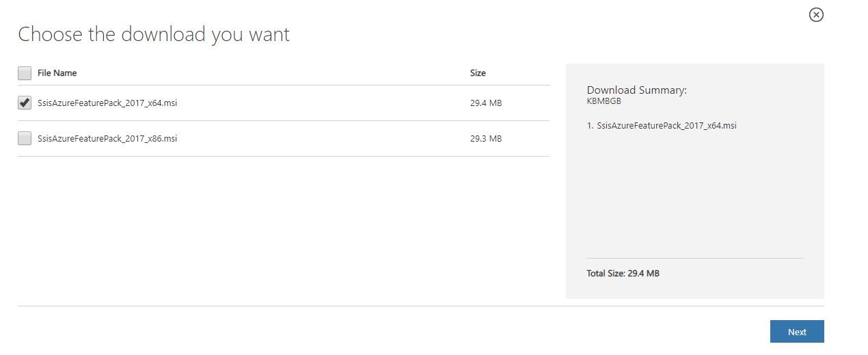Check the SsisAzureFeaturePack_2017_x86.msi checkbox
The width and height of the screenshot is (868, 355).
[25, 139]
